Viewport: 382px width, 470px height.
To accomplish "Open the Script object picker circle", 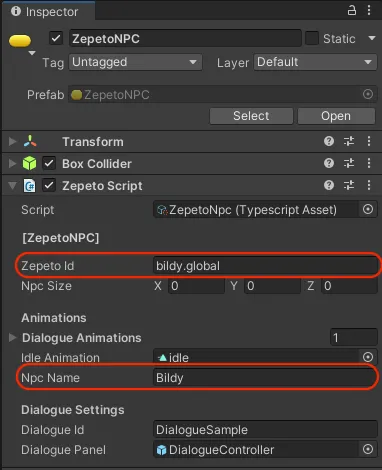I will [368, 209].
